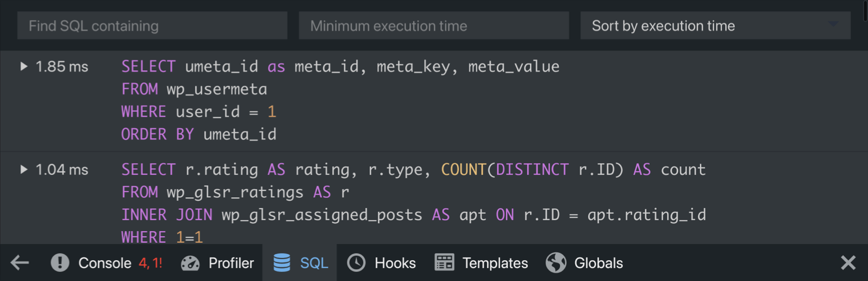Open the Sort by execution time dropdown
This screenshot has height=281, width=868.
(x=716, y=26)
